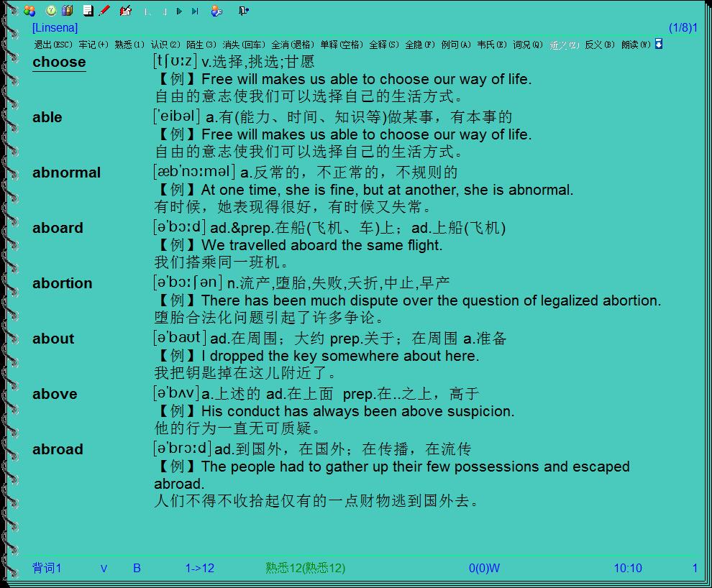Click status bar '背词1' label

coord(47,568)
